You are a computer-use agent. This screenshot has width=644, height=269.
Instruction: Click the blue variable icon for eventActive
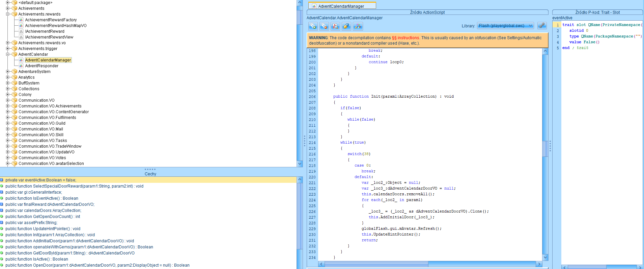(x=2, y=180)
